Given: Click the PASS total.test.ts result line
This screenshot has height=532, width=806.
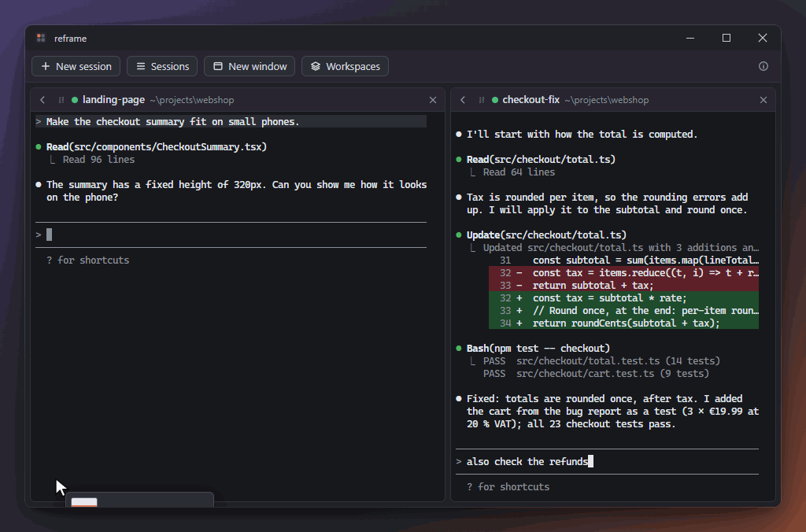Looking at the screenshot, I should pyautogui.click(x=601, y=361).
